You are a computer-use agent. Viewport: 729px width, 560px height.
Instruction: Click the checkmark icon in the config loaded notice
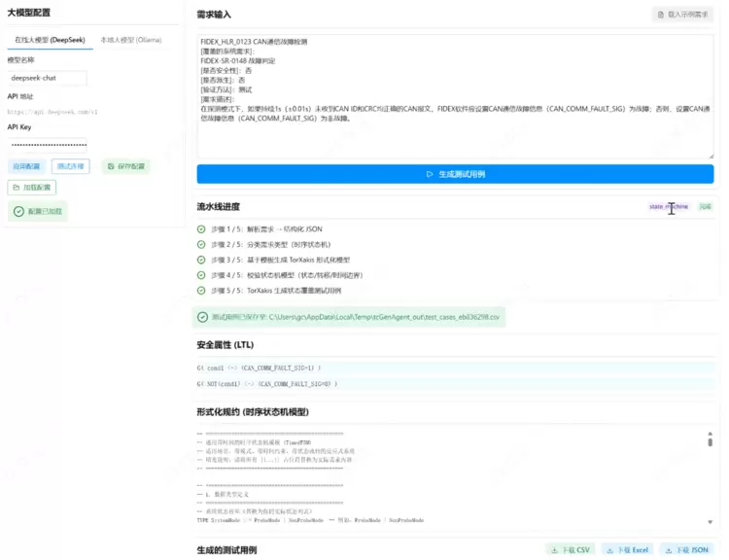tap(18, 212)
